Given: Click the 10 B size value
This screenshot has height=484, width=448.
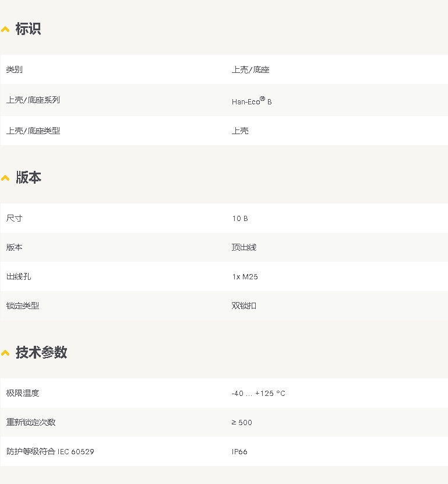Looking at the screenshot, I should point(240,219).
